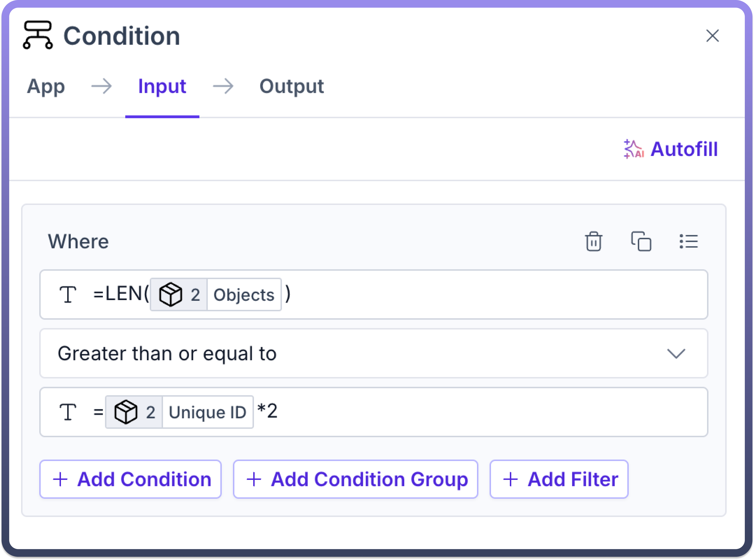Click inside the =LEN( Objects ) formula field
This screenshot has width=754, height=560.
pos(475,294)
